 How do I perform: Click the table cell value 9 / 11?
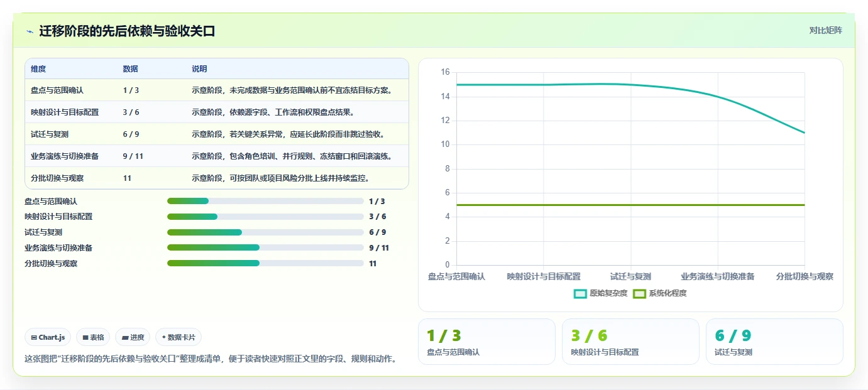(133, 156)
